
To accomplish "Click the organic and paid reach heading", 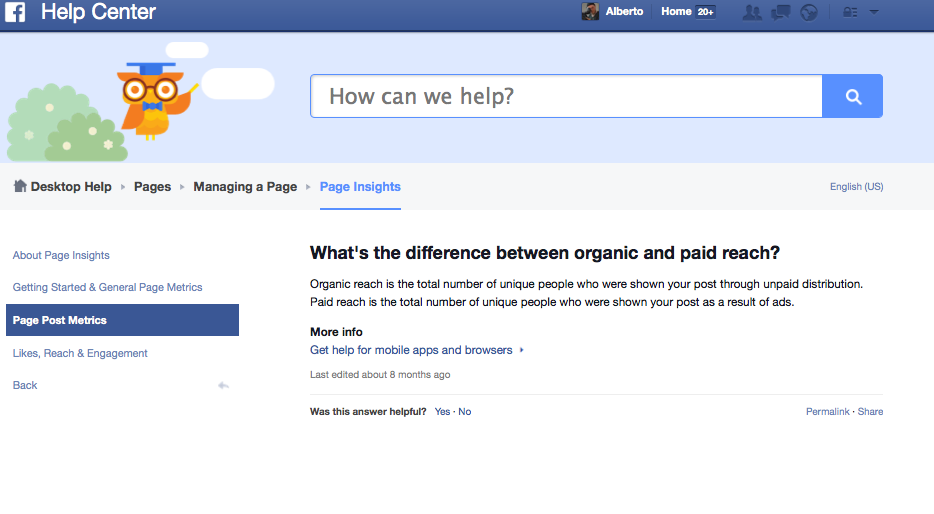I will [x=544, y=253].
